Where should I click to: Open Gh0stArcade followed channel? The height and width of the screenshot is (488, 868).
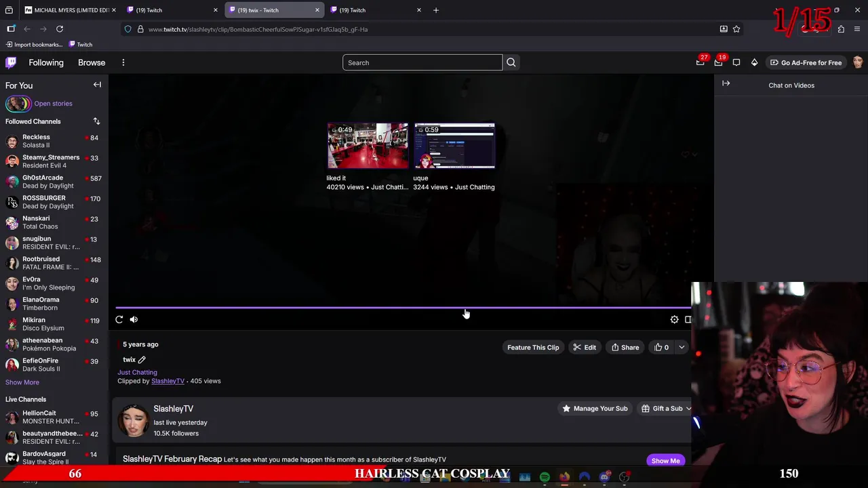tap(54, 182)
